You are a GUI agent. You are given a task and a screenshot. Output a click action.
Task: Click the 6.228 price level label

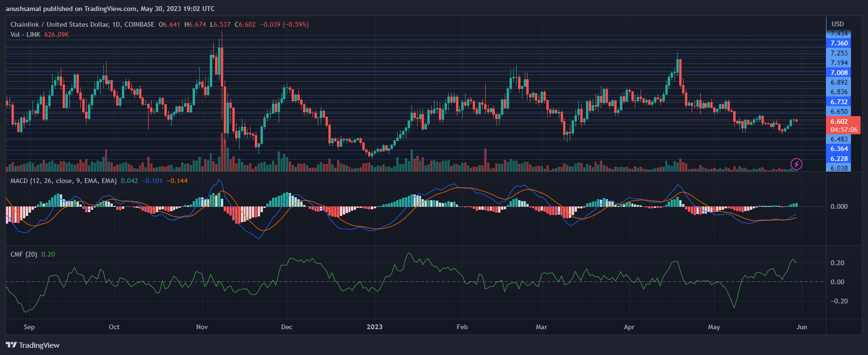click(x=839, y=159)
